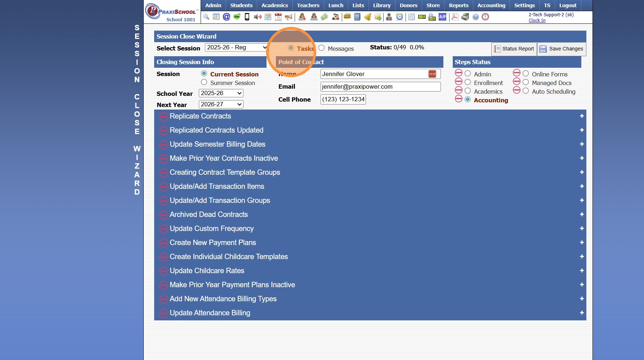Expand the Replicate Contracts row
Viewport: 644px width, 360px height.
coord(582,116)
